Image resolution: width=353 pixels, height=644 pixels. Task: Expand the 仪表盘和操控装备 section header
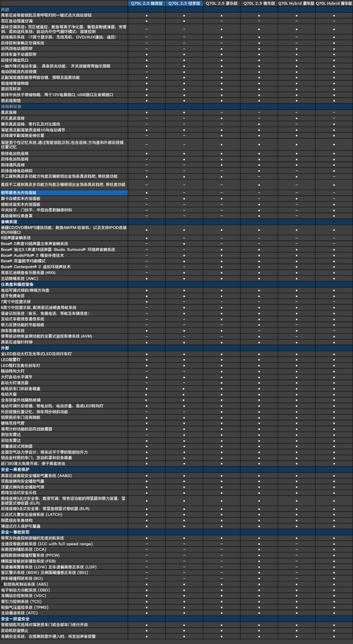point(17,285)
